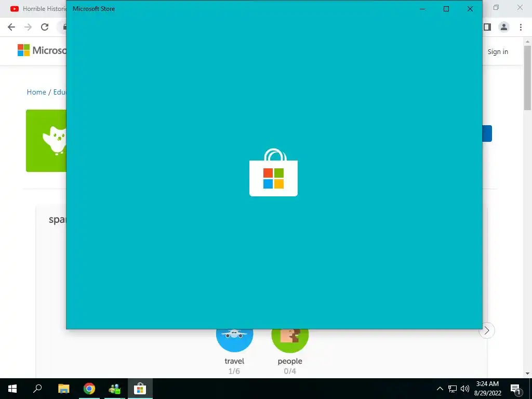The width and height of the screenshot is (532, 399).
Task: Click network status tray icon
Action: click(x=453, y=389)
